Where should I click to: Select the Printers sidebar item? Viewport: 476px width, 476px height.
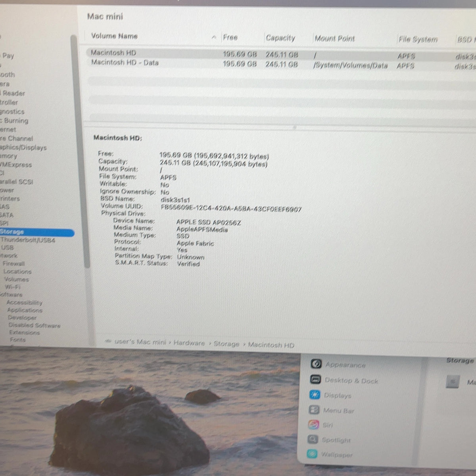[x=10, y=199]
